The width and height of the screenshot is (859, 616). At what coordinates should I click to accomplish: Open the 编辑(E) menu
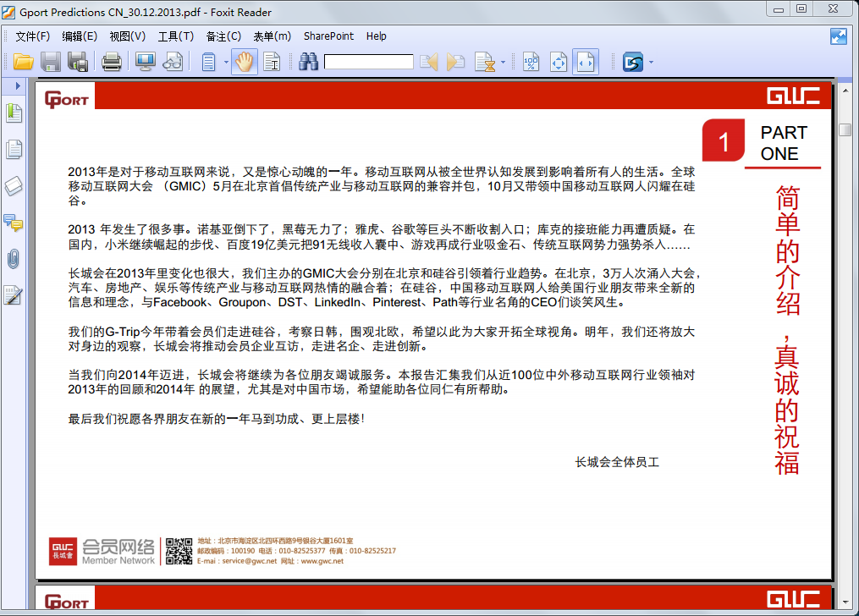click(80, 36)
